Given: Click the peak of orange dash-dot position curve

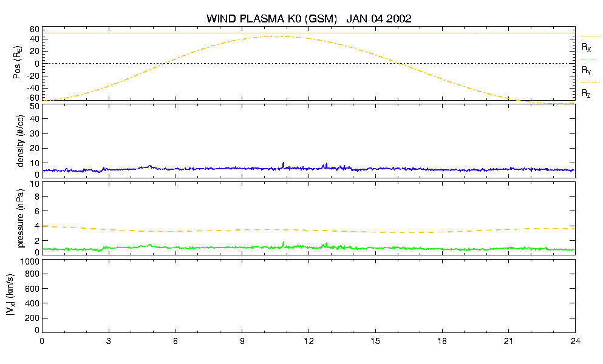Looking at the screenshot, I should coord(278,36).
